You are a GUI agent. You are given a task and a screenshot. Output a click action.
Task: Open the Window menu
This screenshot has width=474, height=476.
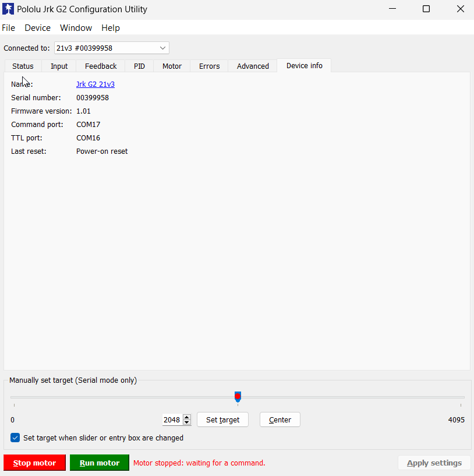point(76,28)
